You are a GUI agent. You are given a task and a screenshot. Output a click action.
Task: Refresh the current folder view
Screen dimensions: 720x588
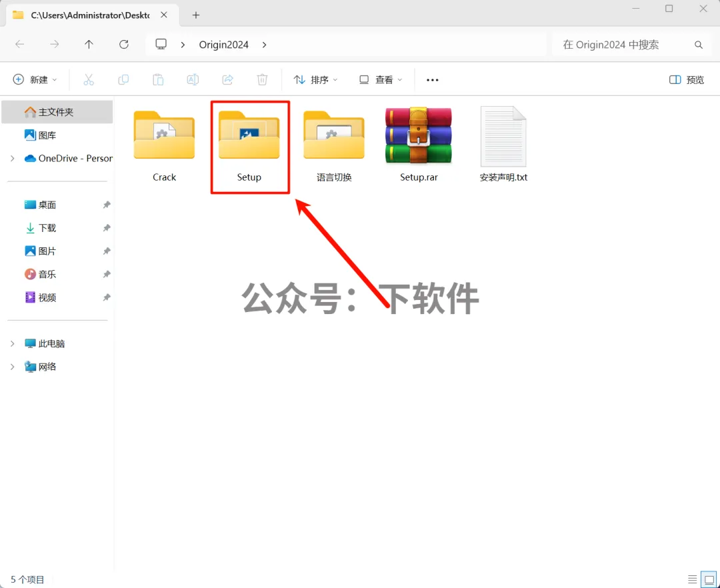[124, 45]
